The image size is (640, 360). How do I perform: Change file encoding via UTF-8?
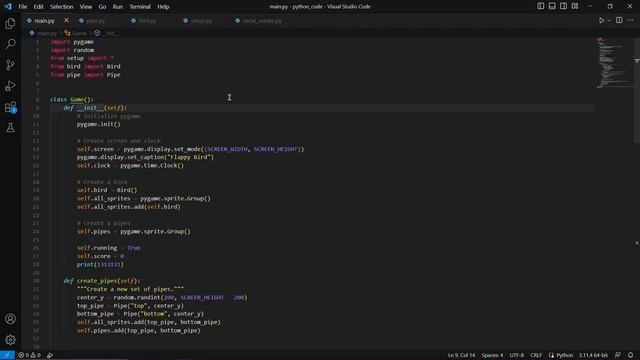click(x=516, y=355)
